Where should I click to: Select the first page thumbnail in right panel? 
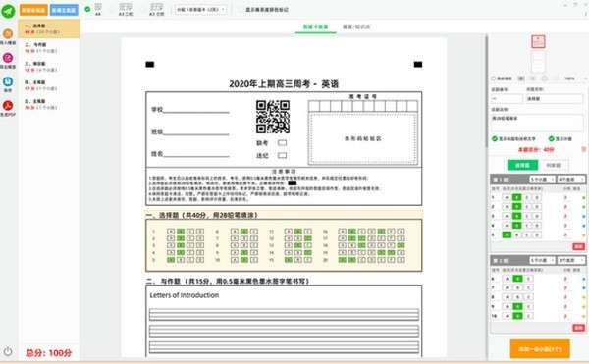(538, 41)
